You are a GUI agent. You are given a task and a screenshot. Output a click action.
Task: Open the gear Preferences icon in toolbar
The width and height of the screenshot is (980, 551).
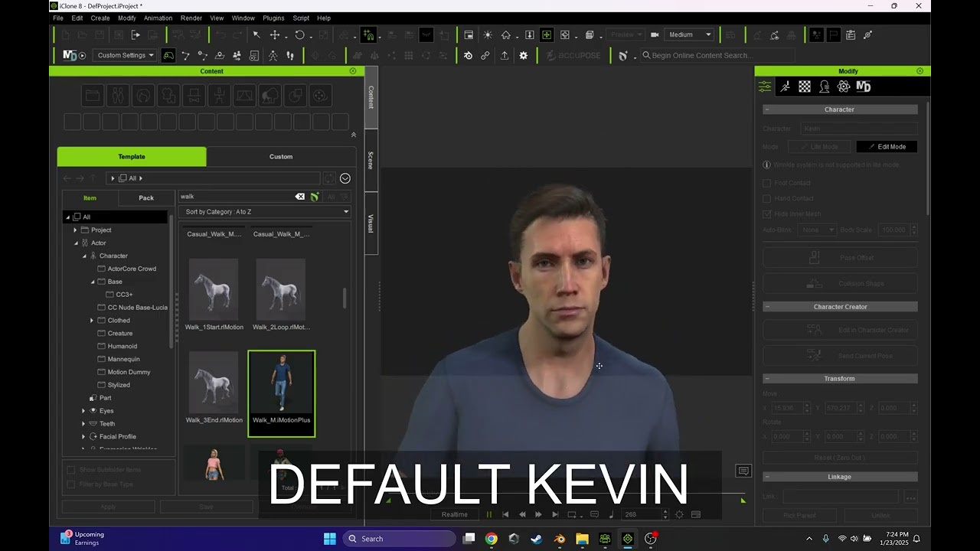[524, 55]
